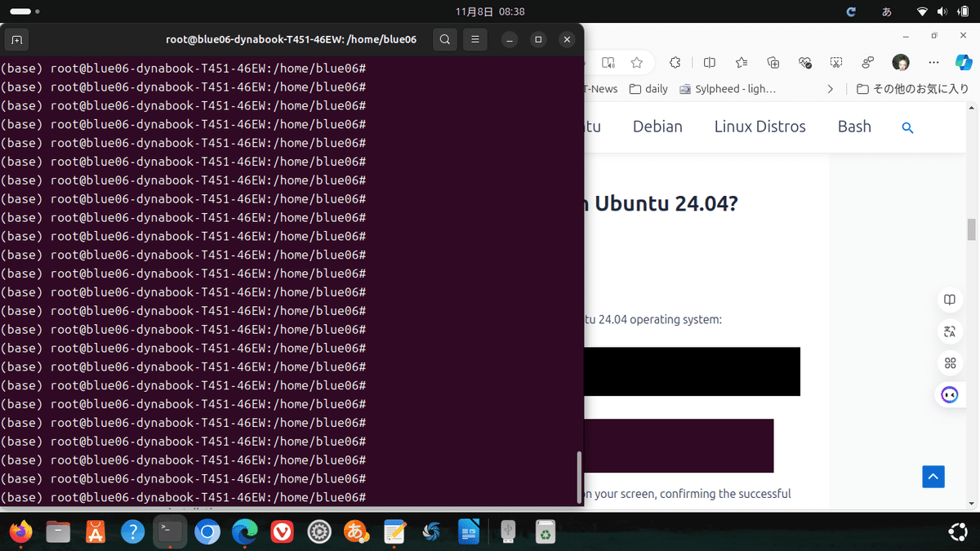Image resolution: width=980 pixels, height=551 pixels.
Task: Open Browser essentials heart icon
Action: [804, 62]
